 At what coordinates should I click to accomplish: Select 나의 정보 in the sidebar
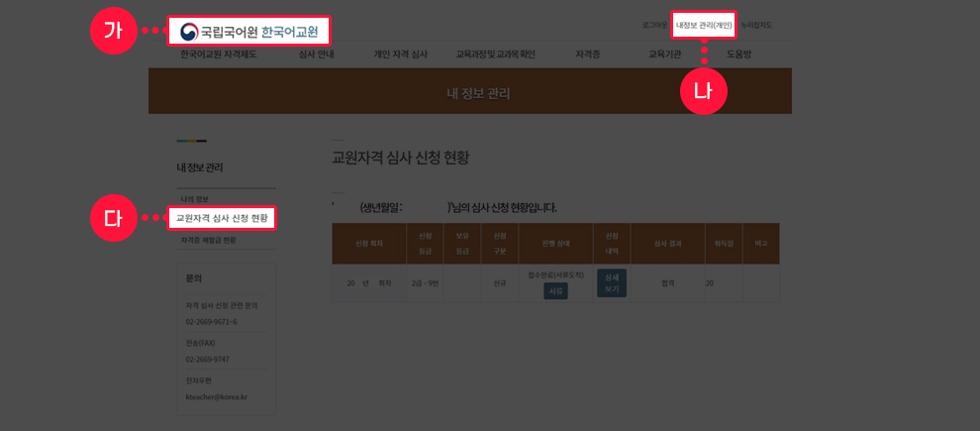195,199
